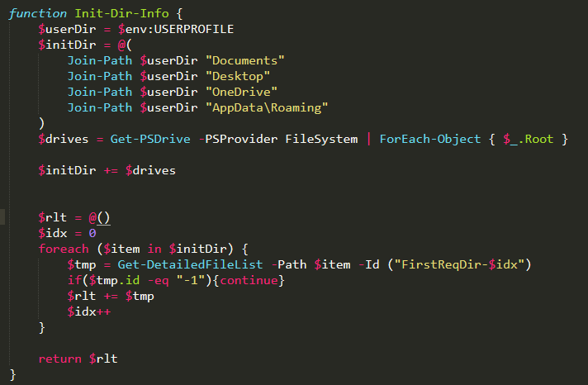
Task: Click Join-Path on the AppData\Roaming line
Action: 100,107
